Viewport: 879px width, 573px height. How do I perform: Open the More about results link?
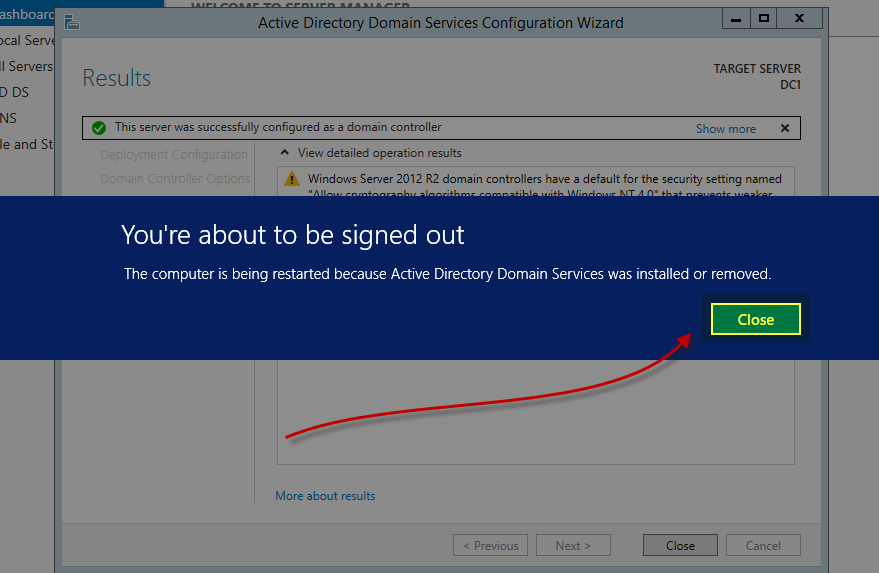(325, 496)
